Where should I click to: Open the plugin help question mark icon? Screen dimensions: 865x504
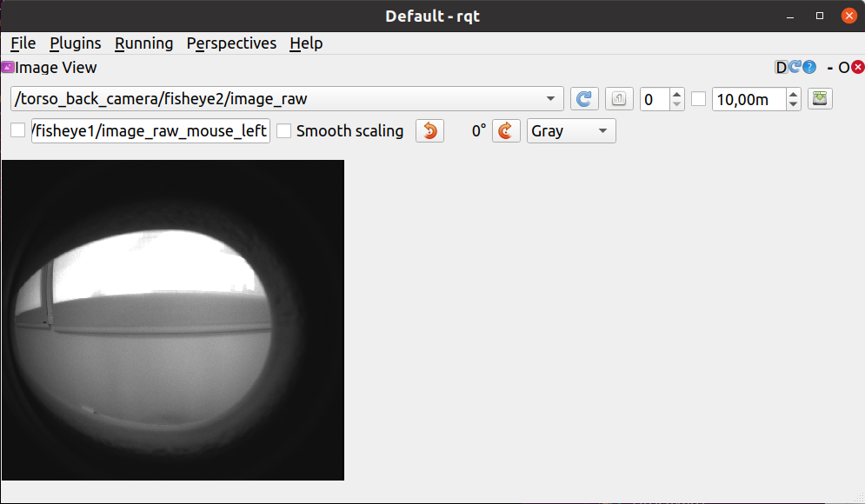click(809, 67)
